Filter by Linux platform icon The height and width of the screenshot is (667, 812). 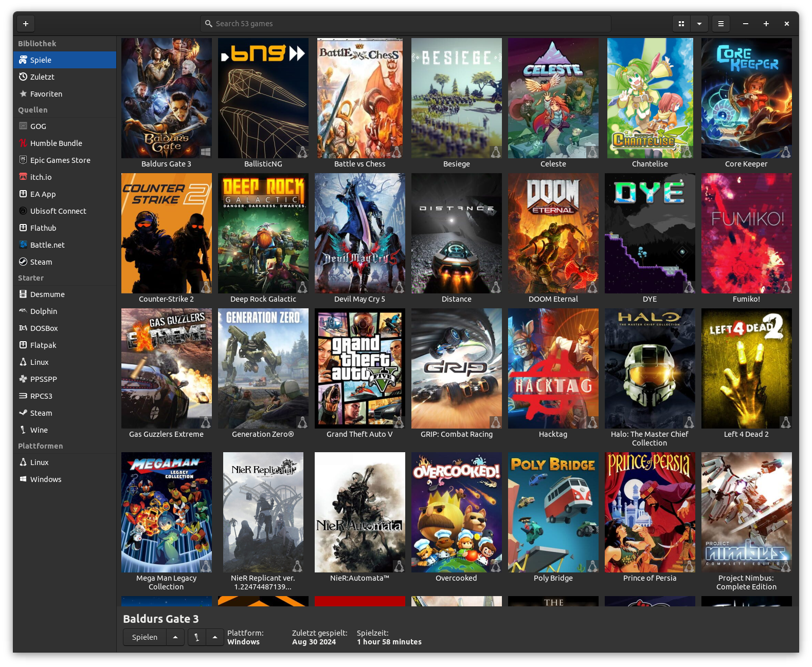coord(23,462)
